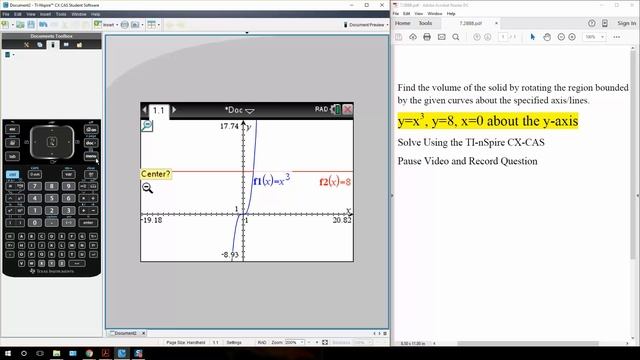Image resolution: width=640 pixels, height=360 pixels.
Task: Go to previous page arrow in calculator screen
Action: (144, 110)
